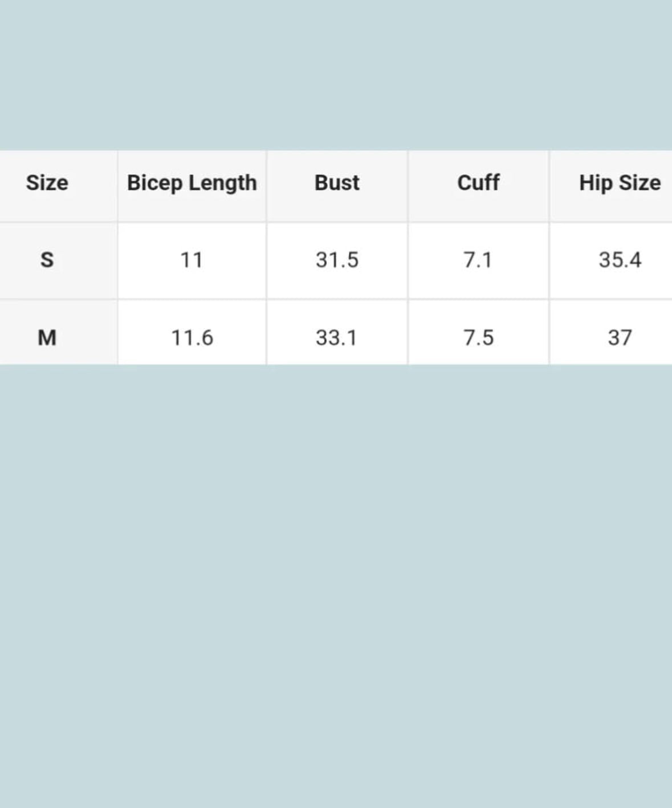Click the cuff value 7.1

(478, 260)
